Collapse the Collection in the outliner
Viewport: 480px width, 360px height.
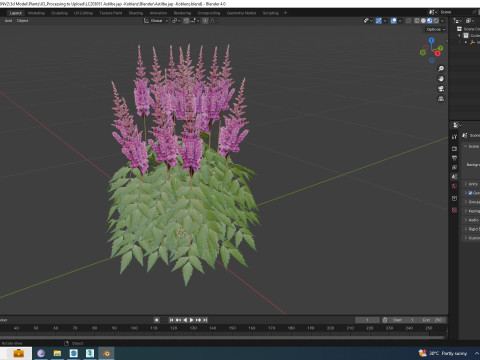click(x=459, y=36)
